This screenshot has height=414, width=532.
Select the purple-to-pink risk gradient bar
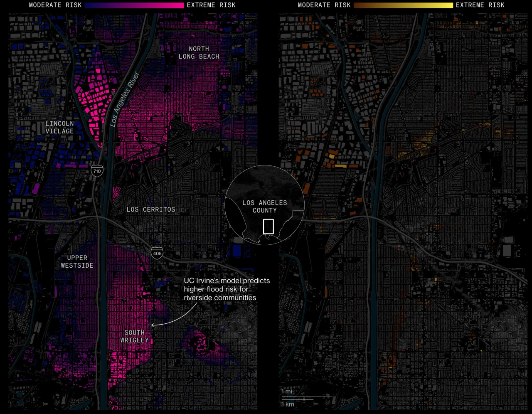click(134, 5)
